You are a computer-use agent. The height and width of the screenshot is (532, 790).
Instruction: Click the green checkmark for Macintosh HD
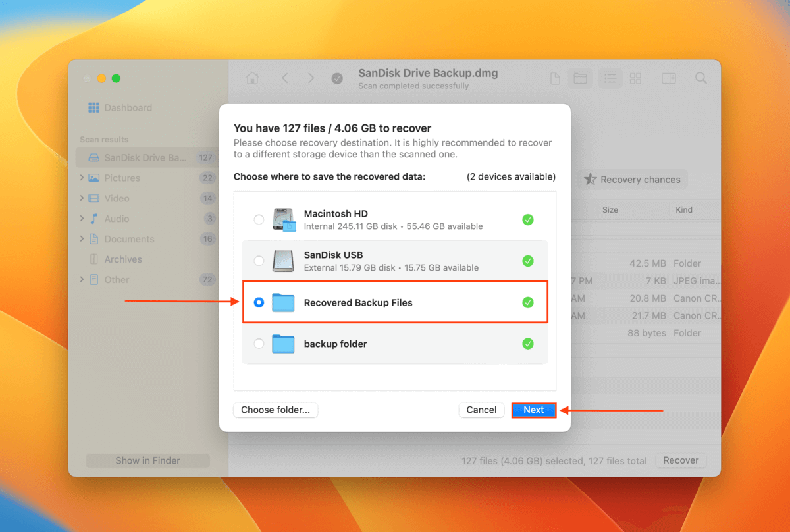click(x=528, y=219)
